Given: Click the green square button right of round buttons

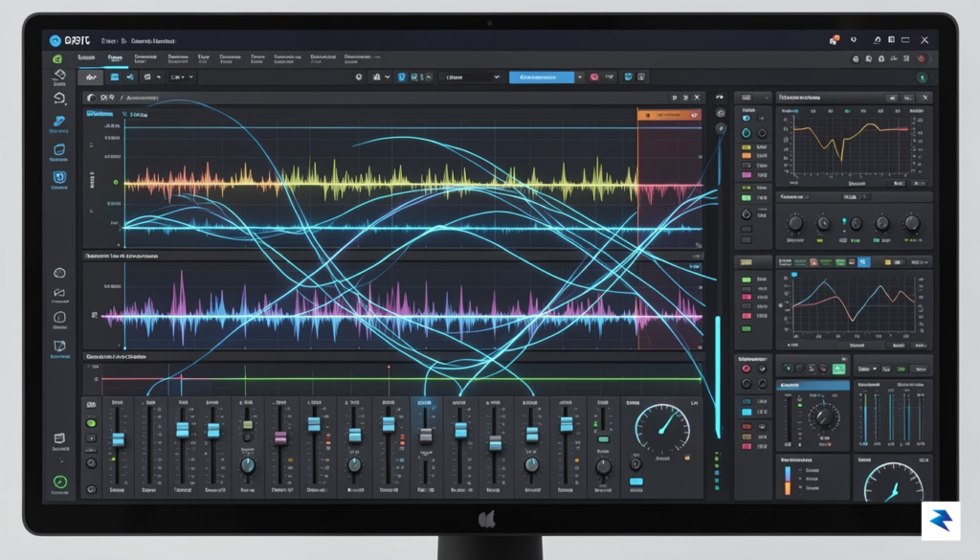Looking at the screenshot, I should pyautogui.click(x=838, y=369).
